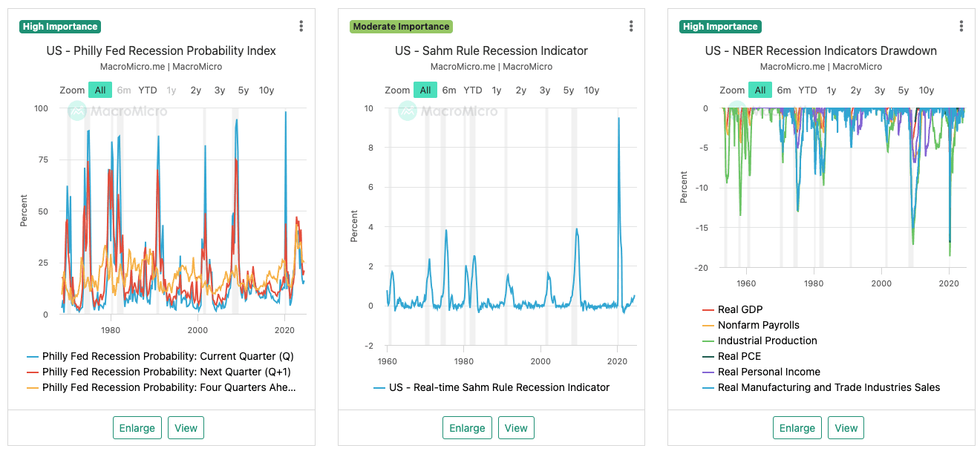
Task: Click the Moderate Importance badge on Sahm Rule card
Action: [401, 27]
